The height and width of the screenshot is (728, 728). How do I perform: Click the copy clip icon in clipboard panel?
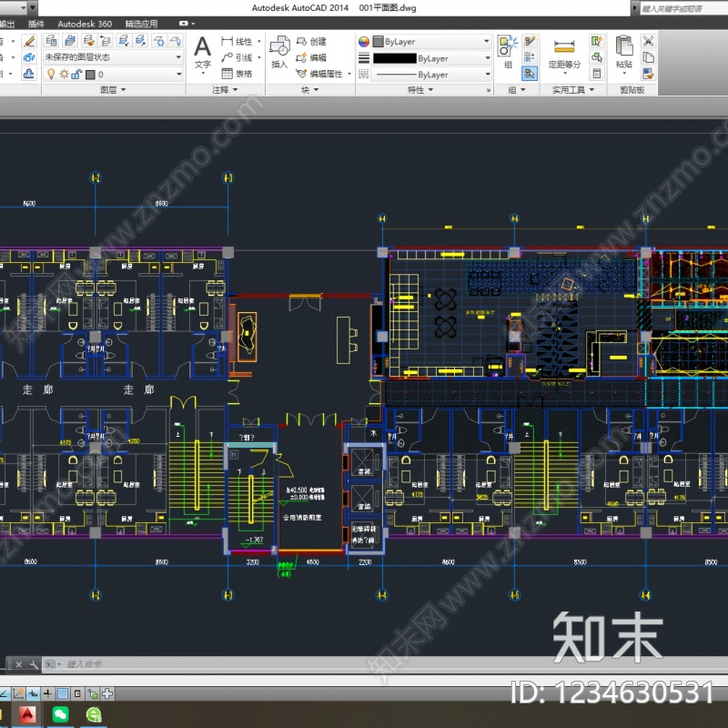point(648,57)
